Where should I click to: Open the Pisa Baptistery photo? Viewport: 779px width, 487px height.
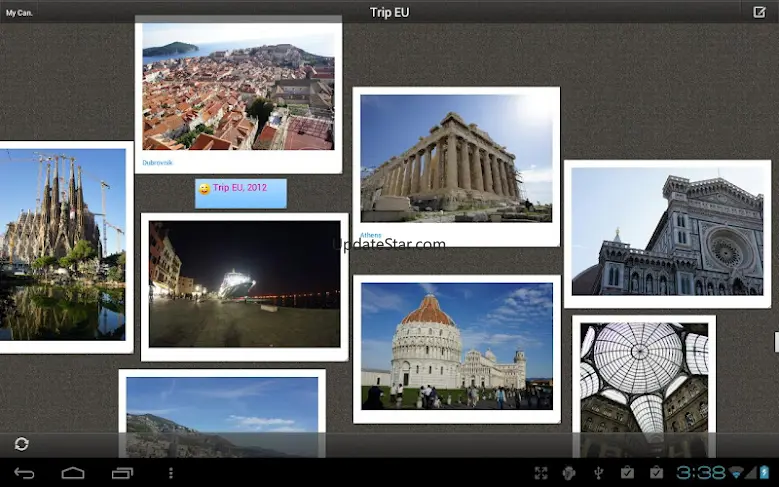[x=456, y=345]
